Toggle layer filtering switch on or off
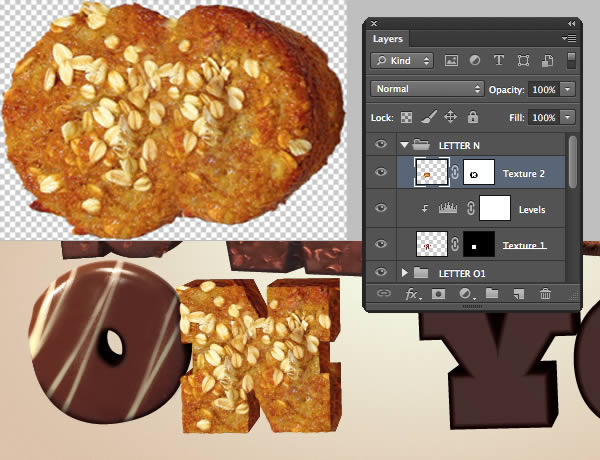The height and width of the screenshot is (460, 600). 571,60
